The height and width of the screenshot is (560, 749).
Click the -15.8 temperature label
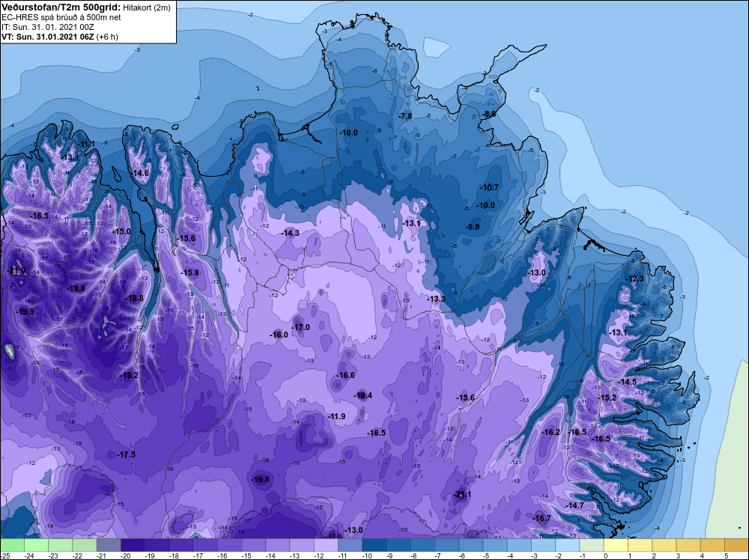point(189,273)
